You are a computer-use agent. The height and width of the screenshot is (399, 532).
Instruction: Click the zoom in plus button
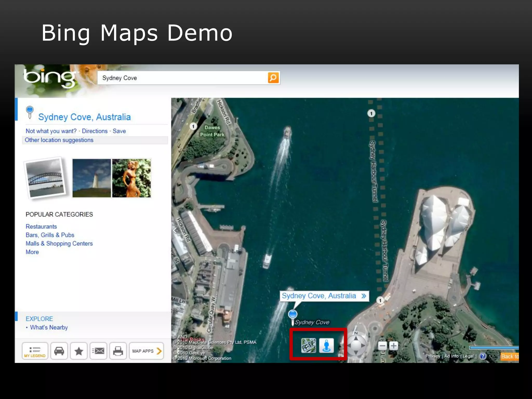click(x=394, y=346)
